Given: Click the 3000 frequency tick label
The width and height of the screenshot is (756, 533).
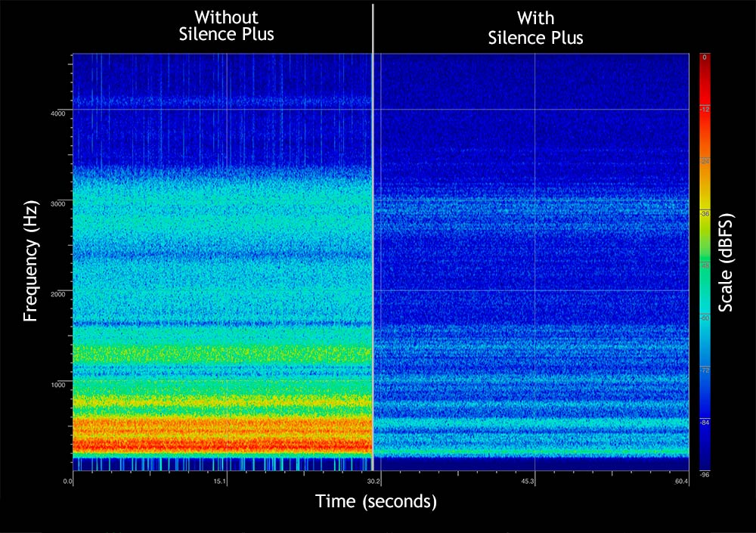Looking at the screenshot, I should pos(58,203).
